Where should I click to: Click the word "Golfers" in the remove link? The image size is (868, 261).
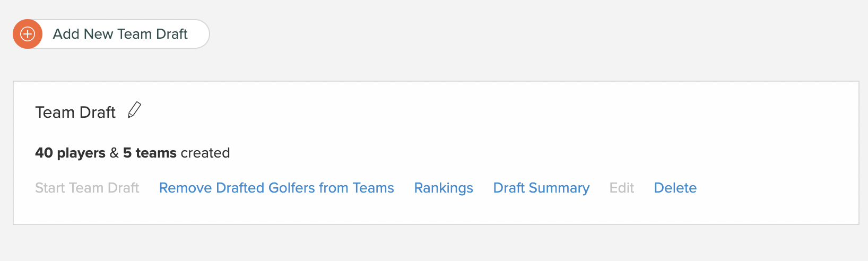tap(292, 188)
